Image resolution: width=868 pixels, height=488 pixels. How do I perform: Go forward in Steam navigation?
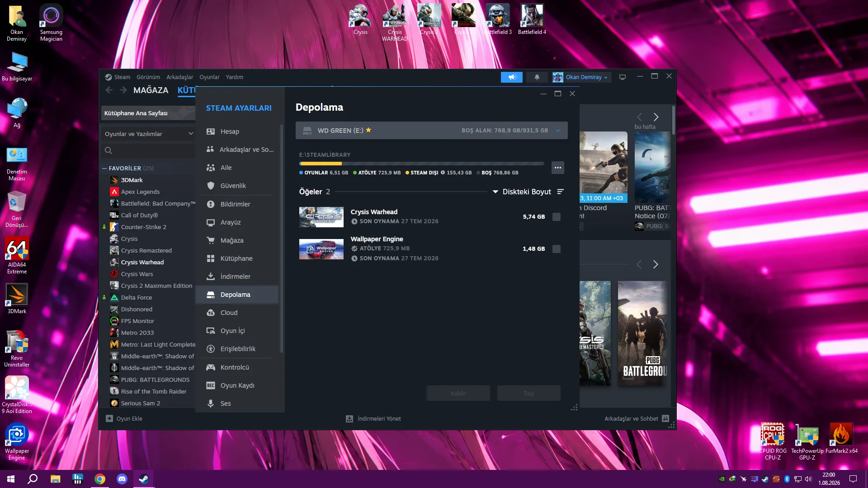coord(123,90)
